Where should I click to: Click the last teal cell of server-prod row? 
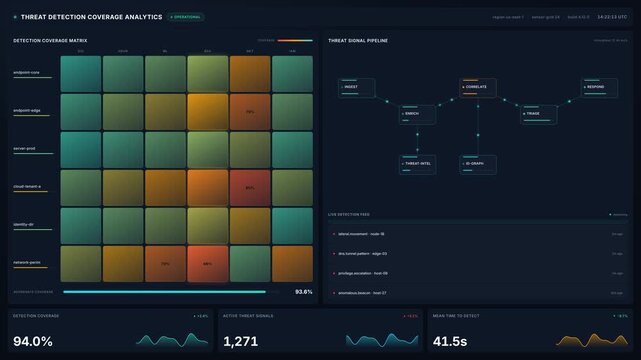(292, 150)
